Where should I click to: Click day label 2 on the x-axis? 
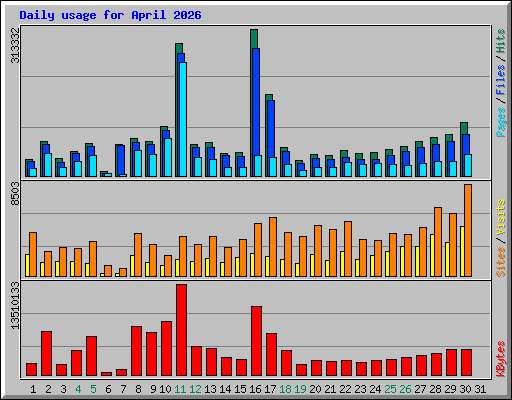click(x=48, y=389)
